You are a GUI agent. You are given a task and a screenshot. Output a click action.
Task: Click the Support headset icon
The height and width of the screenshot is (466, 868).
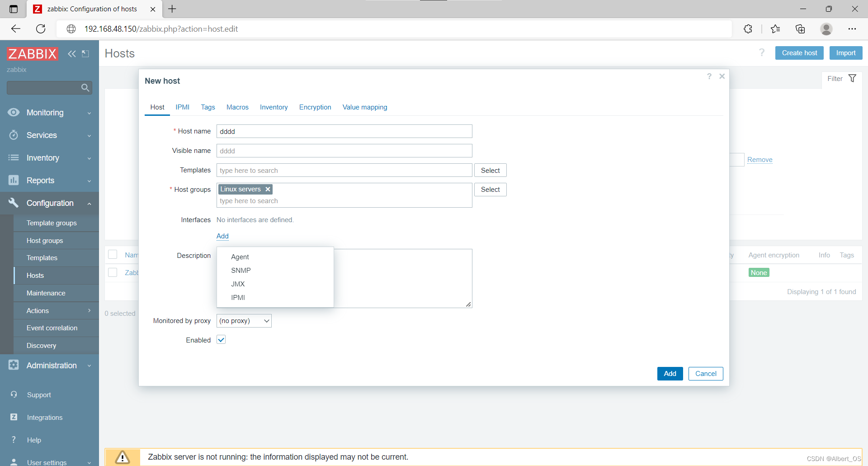[14, 395]
